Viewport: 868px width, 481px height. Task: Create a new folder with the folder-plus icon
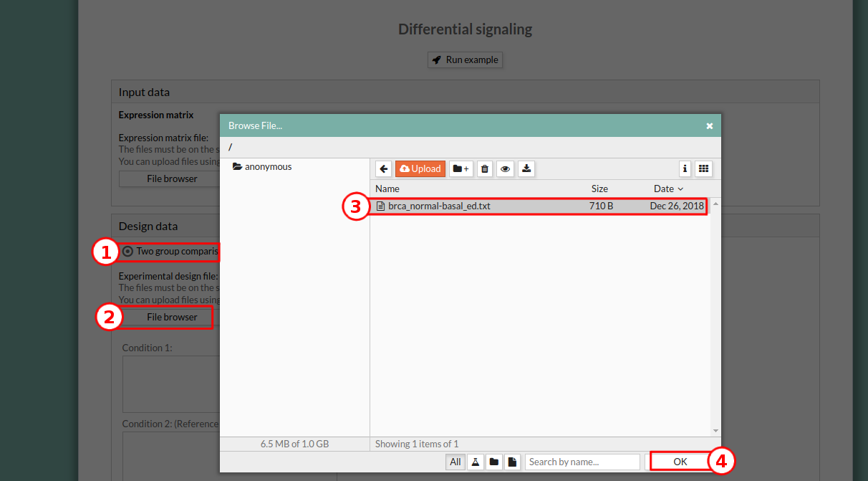[x=461, y=168]
